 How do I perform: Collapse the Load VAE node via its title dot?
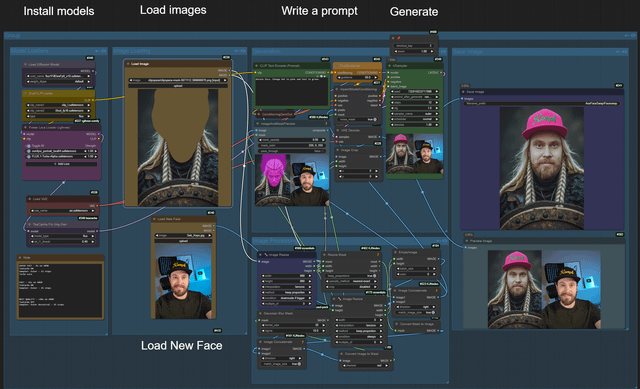coord(30,199)
